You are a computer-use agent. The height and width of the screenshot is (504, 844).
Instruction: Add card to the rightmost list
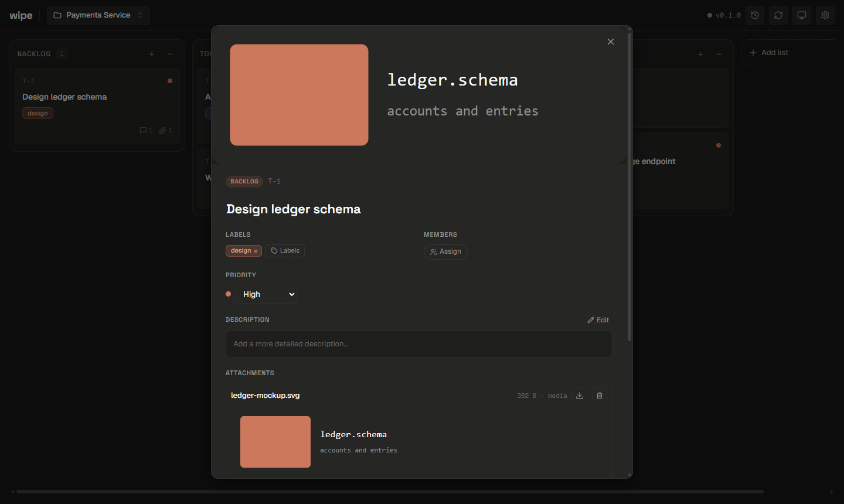coord(700,54)
